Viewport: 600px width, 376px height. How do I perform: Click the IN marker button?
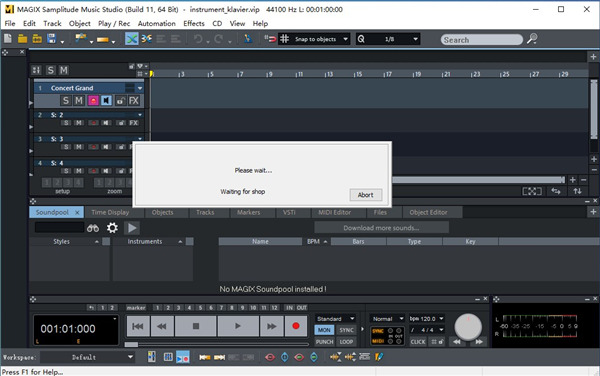click(x=289, y=308)
